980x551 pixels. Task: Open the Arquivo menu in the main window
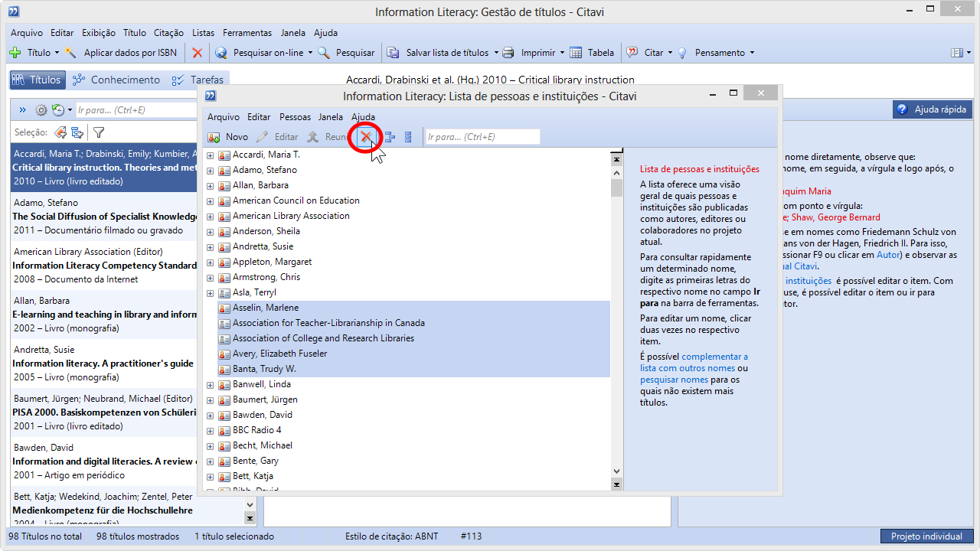(x=27, y=33)
